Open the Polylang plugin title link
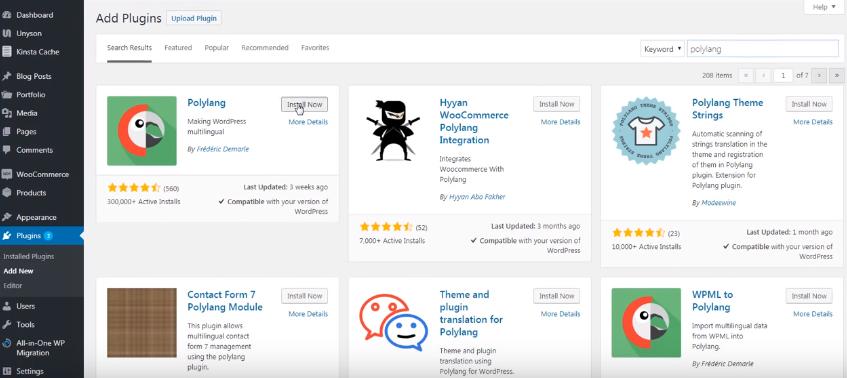 (x=206, y=103)
